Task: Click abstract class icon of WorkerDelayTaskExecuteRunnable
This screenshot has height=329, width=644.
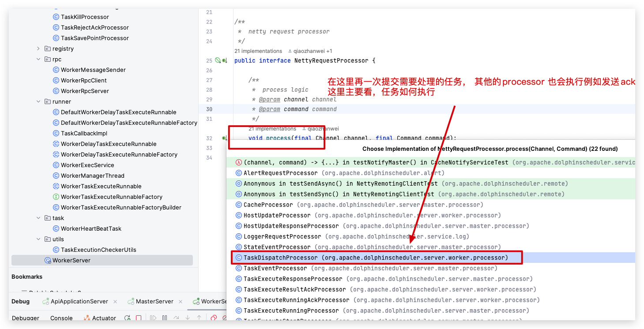Action: tap(56, 144)
